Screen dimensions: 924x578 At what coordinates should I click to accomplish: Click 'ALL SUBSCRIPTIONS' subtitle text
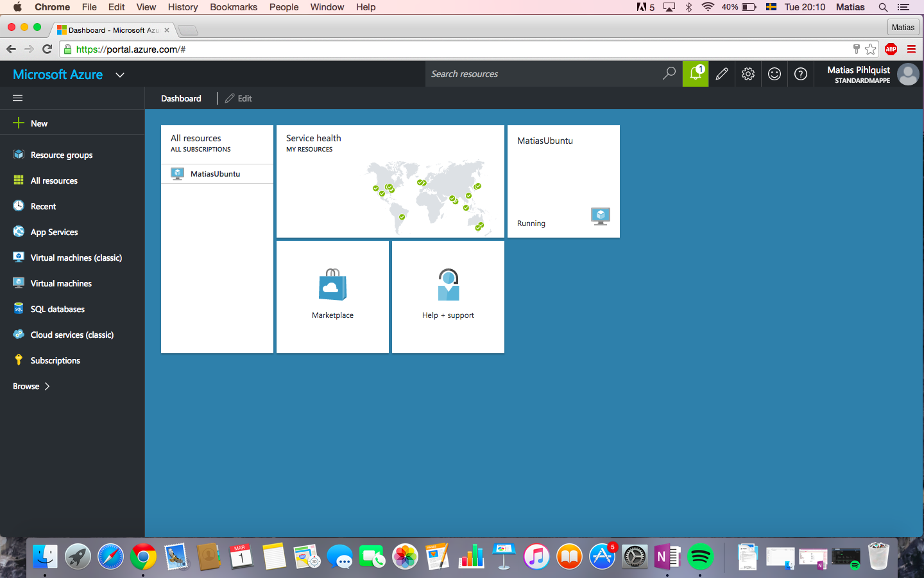point(201,149)
